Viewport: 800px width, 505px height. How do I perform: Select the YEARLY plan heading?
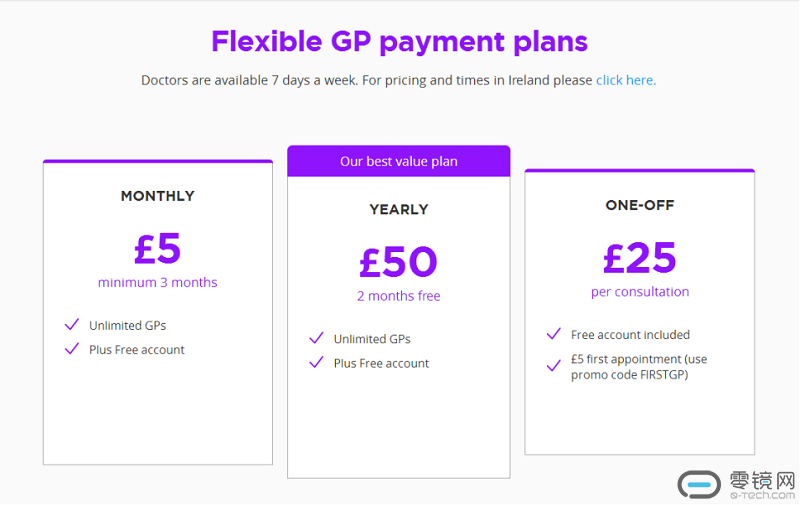pos(399,209)
